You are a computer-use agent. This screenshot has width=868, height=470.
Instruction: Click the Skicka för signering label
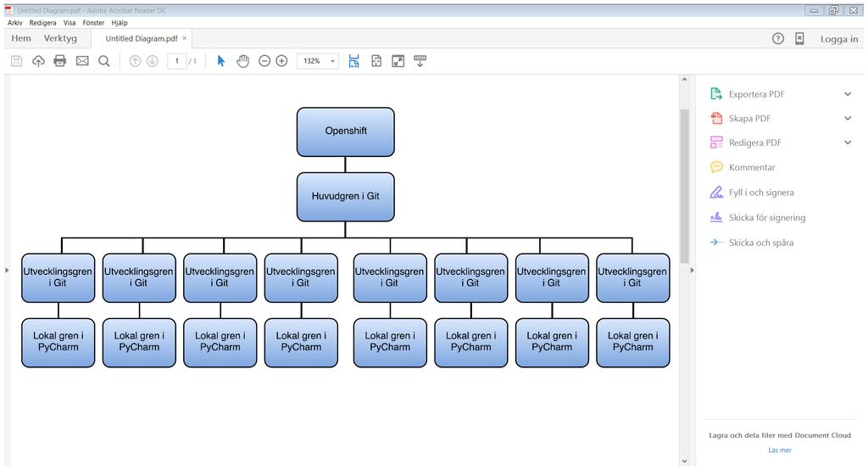766,217
